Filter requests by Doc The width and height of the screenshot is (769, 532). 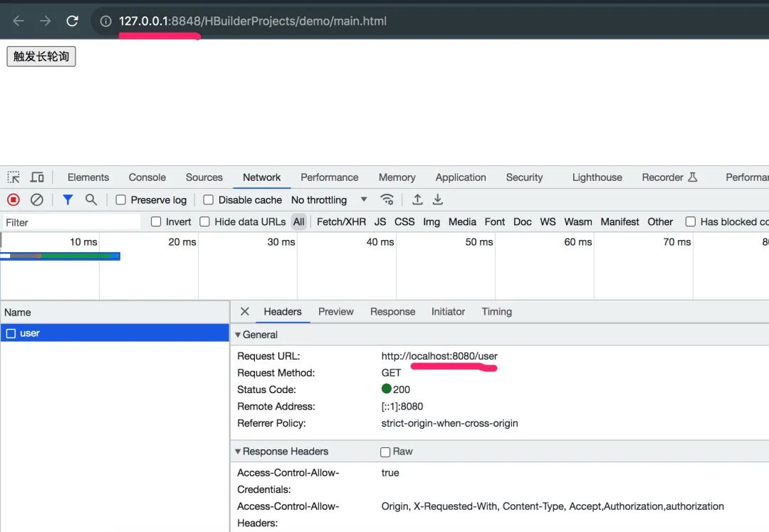click(x=523, y=221)
